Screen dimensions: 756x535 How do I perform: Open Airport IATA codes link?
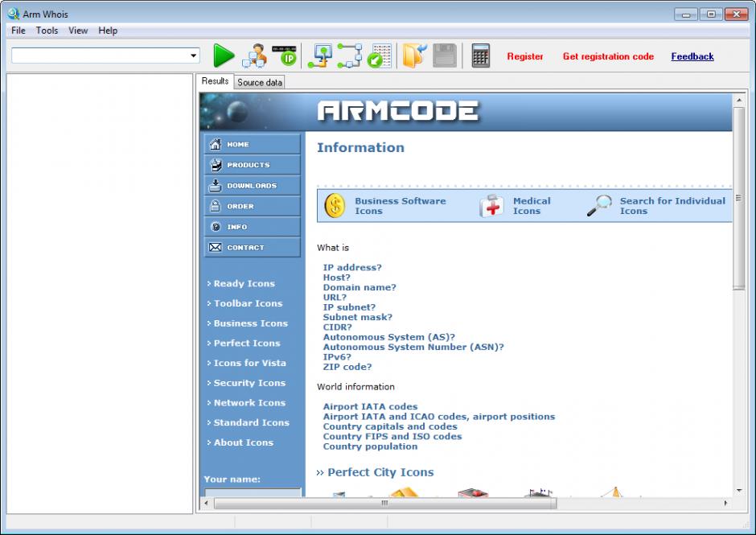click(x=370, y=406)
